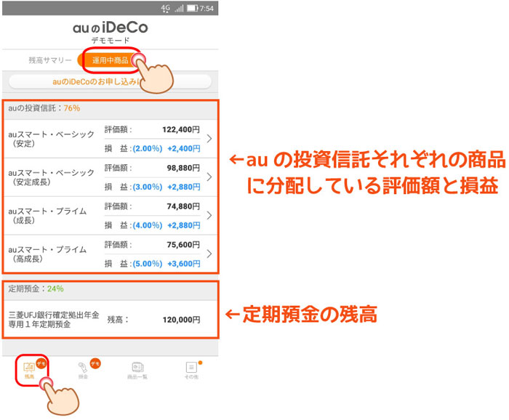Open the 商品一覧 bottom navigation icon
The image size is (509, 420).
[x=137, y=371]
